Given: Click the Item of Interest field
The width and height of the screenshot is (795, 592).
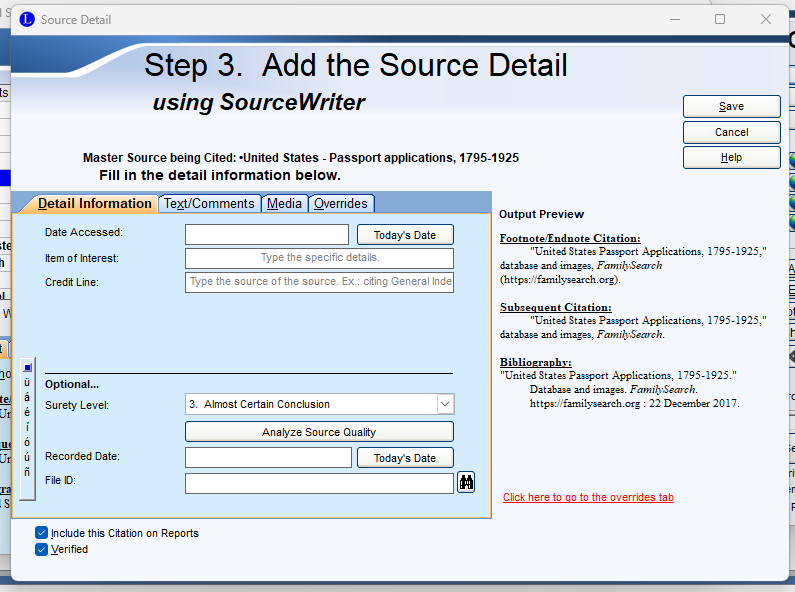Looking at the screenshot, I should tap(319, 258).
